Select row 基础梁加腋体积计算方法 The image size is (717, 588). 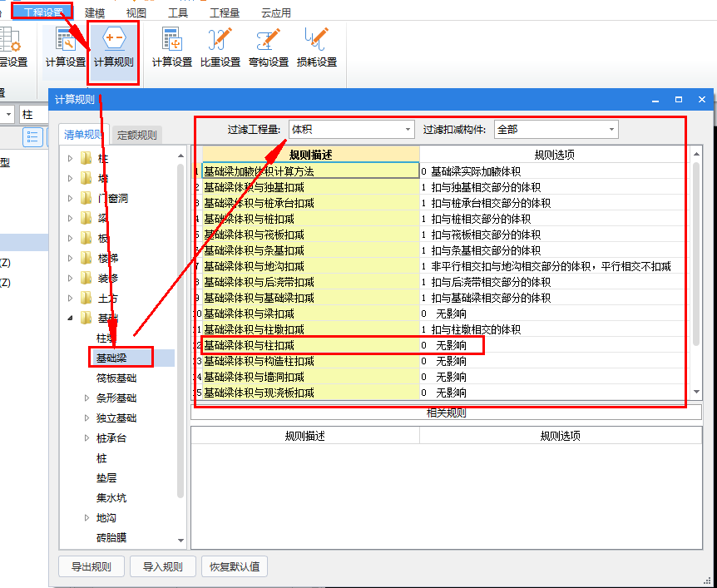point(310,171)
